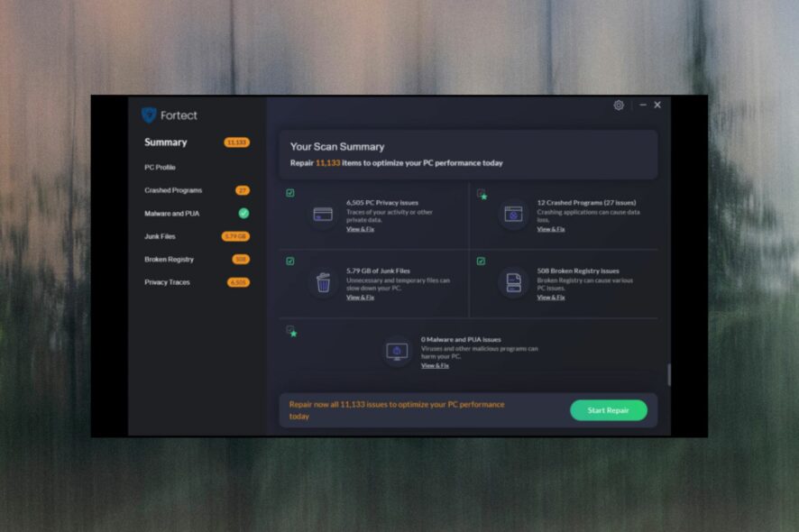Click '0 Malware and PUA Issues' title
Screen dimensions: 799x532
pyautogui.click(x=461, y=339)
